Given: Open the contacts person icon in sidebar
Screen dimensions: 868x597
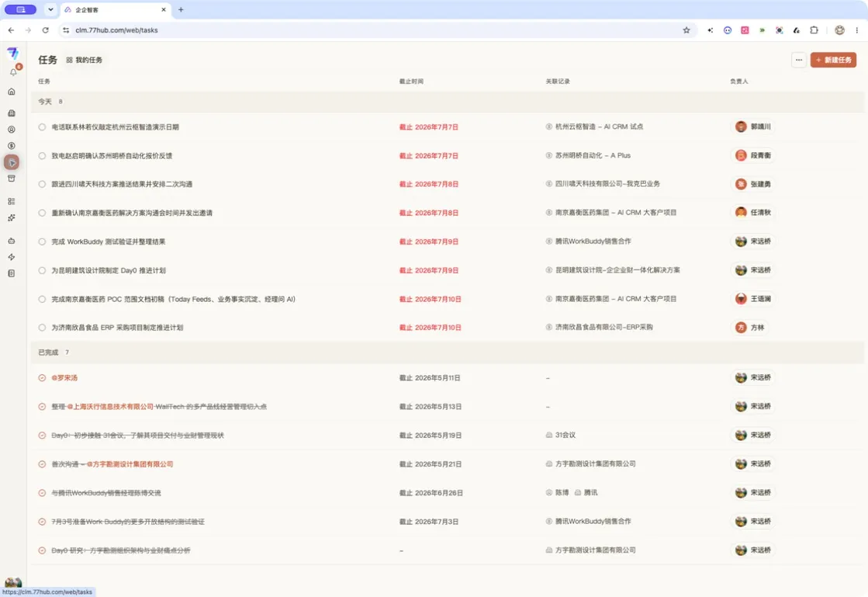Looking at the screenshot, I should pyautogui.click(x=12, y=130).
